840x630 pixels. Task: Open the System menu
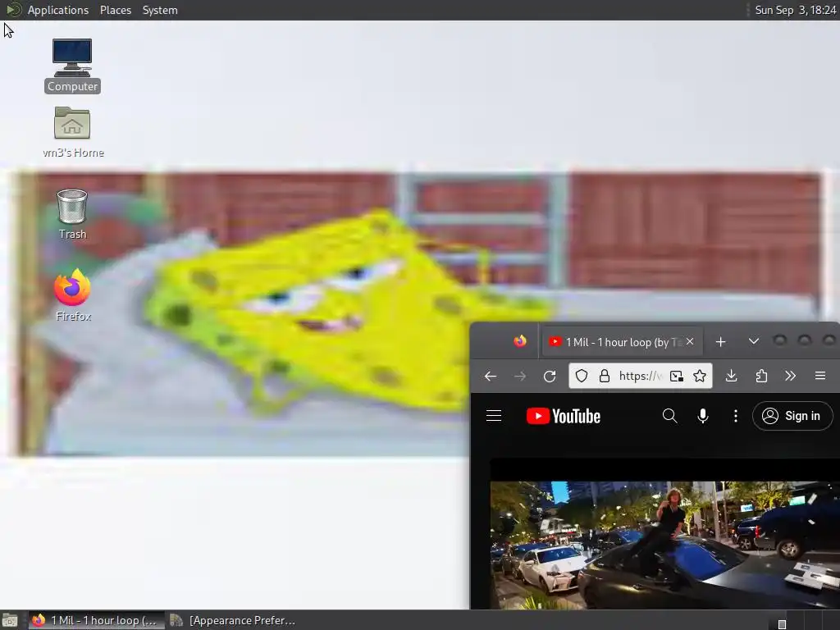tap(160, 10)
